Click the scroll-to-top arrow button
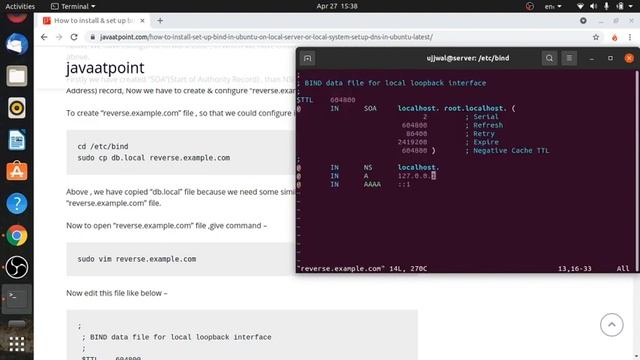 tap(611, 325)
